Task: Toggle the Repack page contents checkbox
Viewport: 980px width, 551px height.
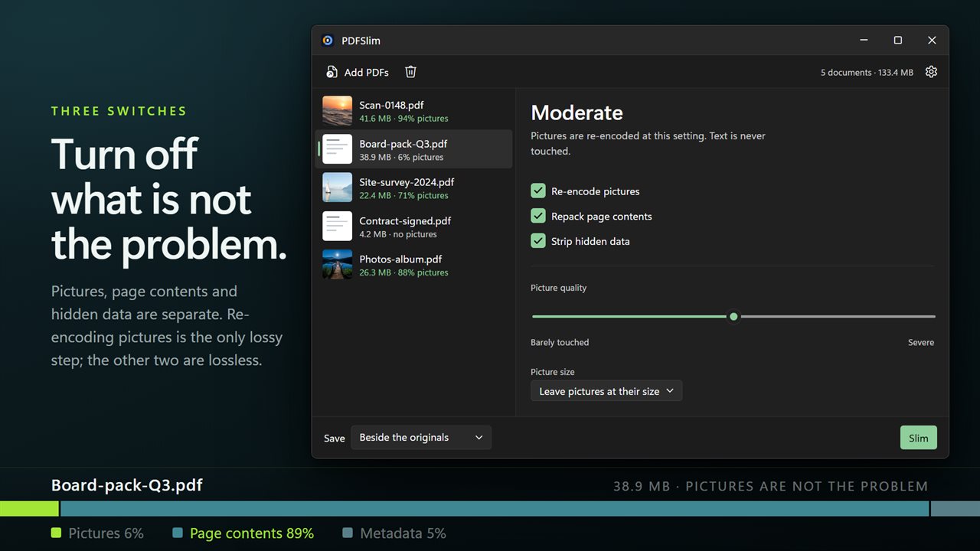Action: coord(538,216)
